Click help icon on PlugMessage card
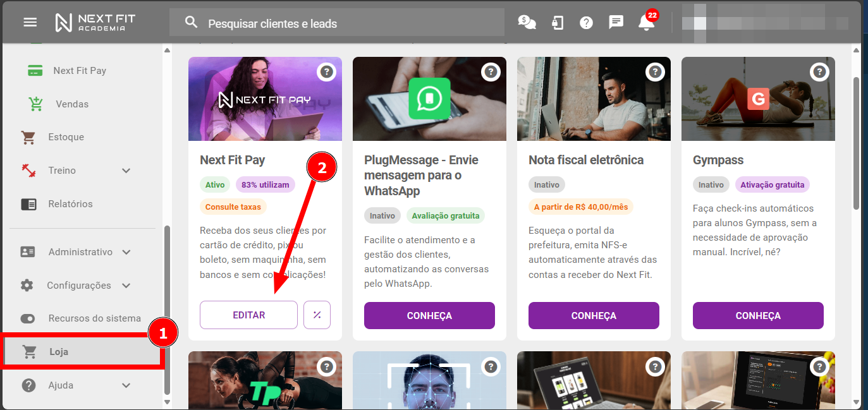This screenshot has width=868, height=410. [491, 72]
